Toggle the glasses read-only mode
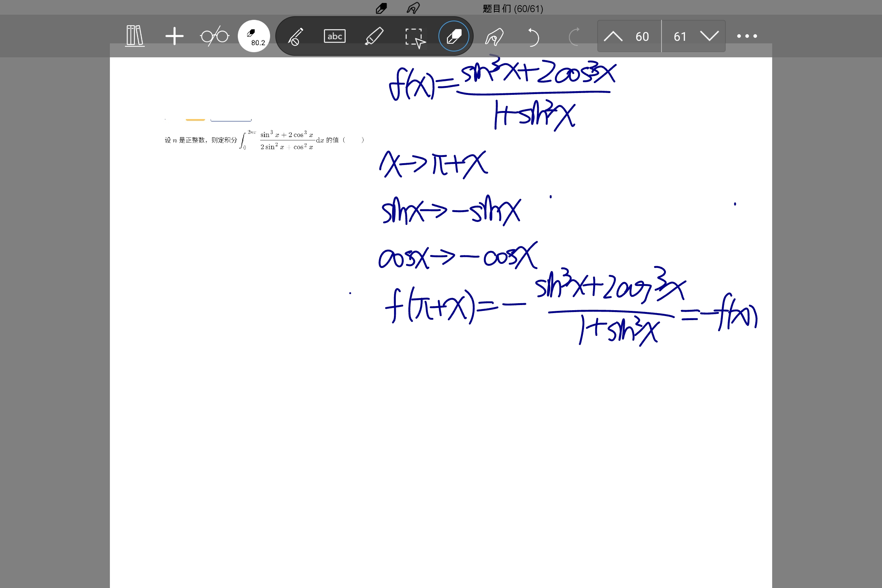This screenshot has width=882, height=588. click(215, 36)
